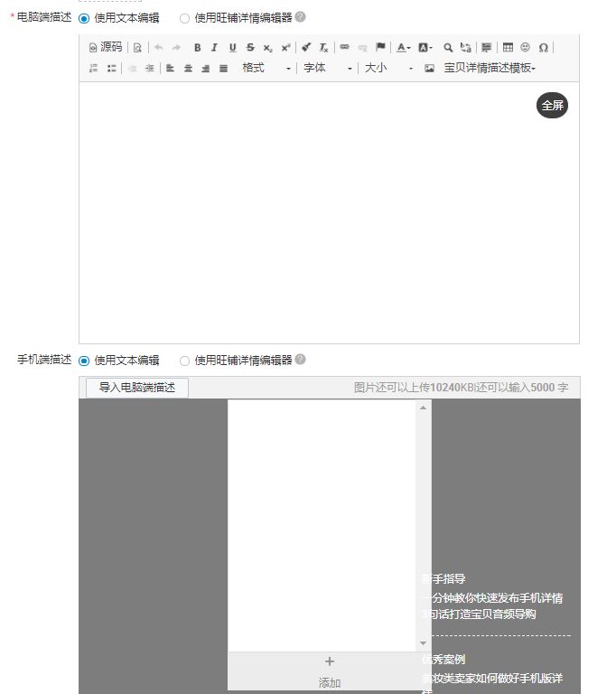Click the find magnifier icon
This screenshot has height=694, width=616.
coord(448,47)
